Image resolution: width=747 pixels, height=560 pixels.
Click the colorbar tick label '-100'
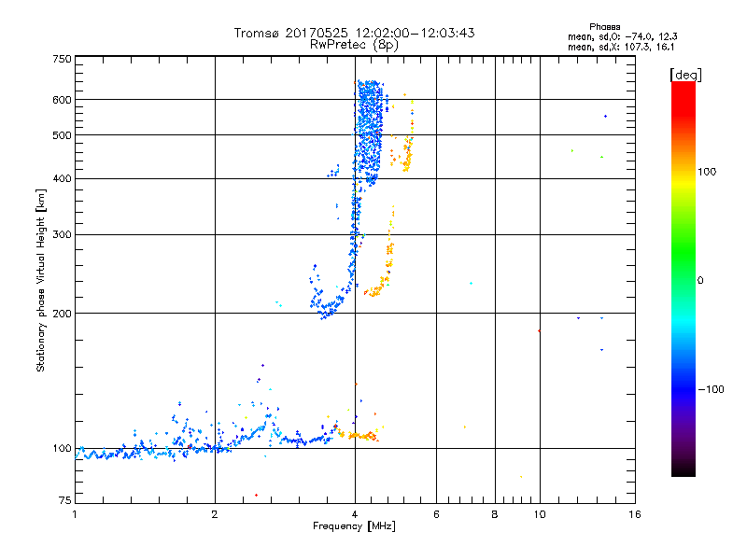(711, 389)
